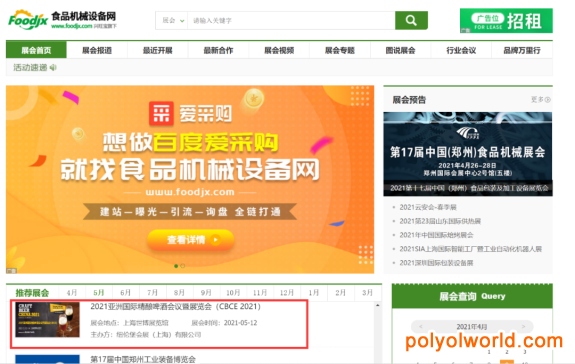Open the 最新合作 tab
Image resolution: width=575 pixels, height=364 pixels.
[x=218, y=50]
